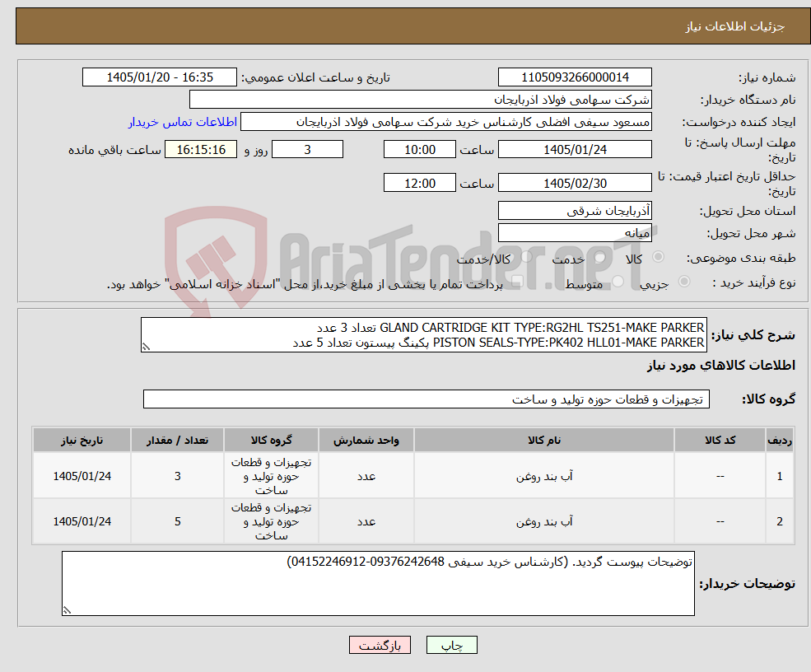Click row 2 goods group cell

[x=271, y=521]
